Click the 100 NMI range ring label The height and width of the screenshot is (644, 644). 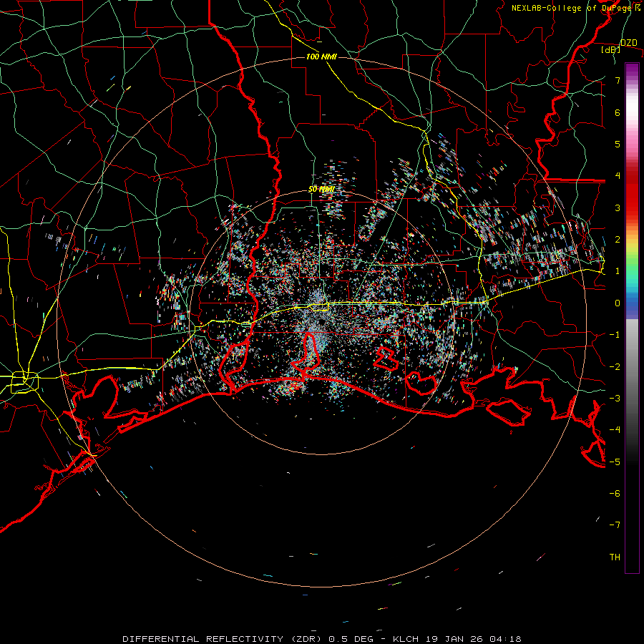click(x=321, y=57)
